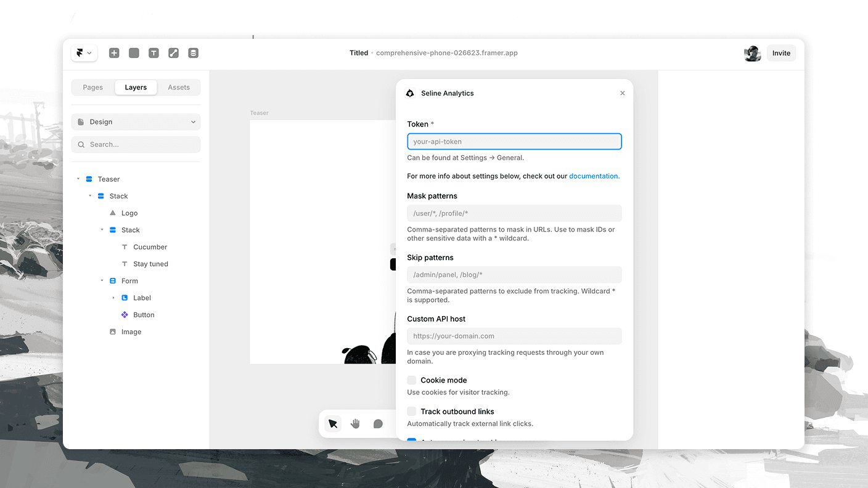Open the Comment tool
This screenshot has height=488, width=868.
pos(378,424)
